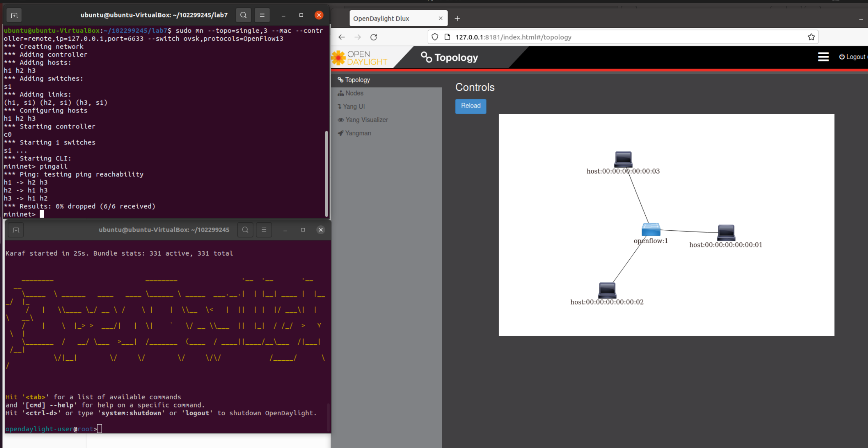The image size is (868, 448).
Task: Select host 00:00:00:00:00:02 computer icon
Action: click(607, 290)
